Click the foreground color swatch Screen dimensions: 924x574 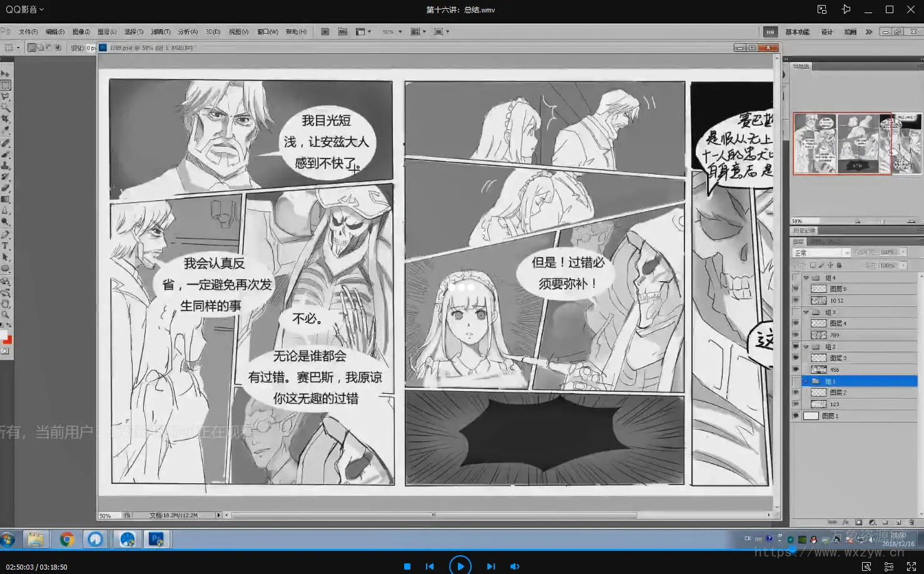pyautogui.click(x=4, y=336)
